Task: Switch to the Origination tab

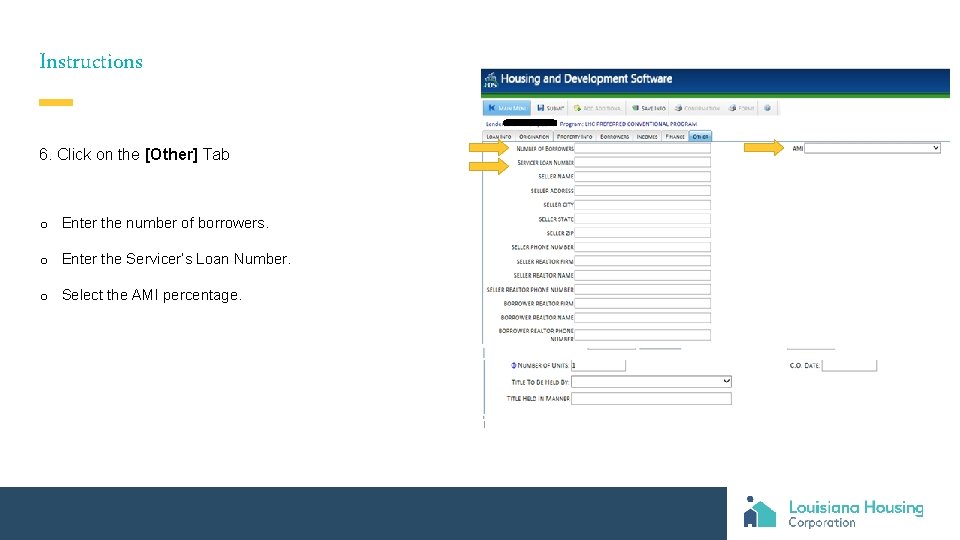Action: click(x=534, y=137)
